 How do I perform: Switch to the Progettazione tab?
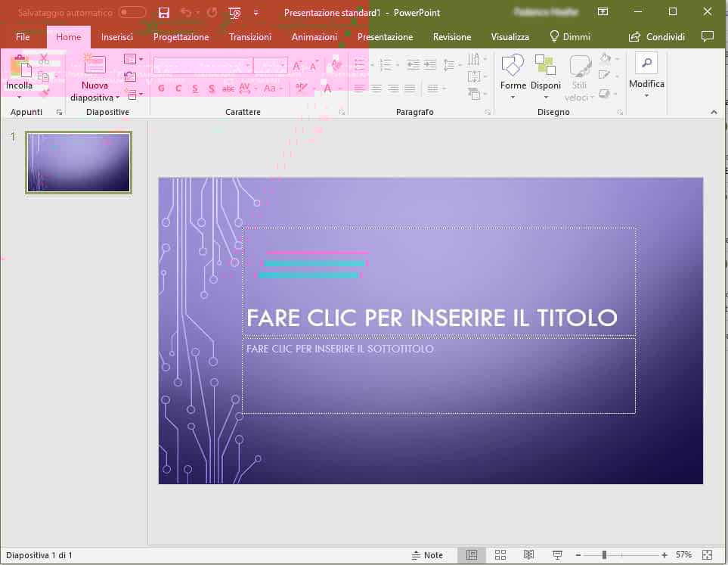click(181, 36)
